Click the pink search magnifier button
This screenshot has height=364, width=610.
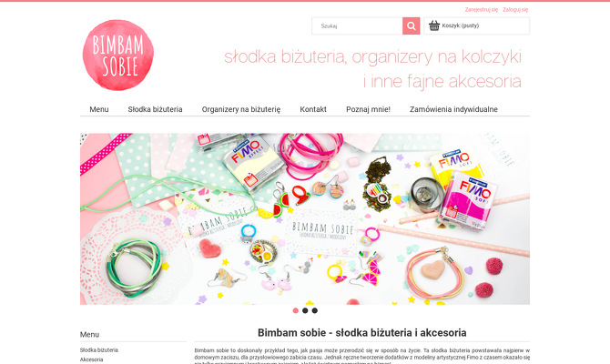pos(411,26)
